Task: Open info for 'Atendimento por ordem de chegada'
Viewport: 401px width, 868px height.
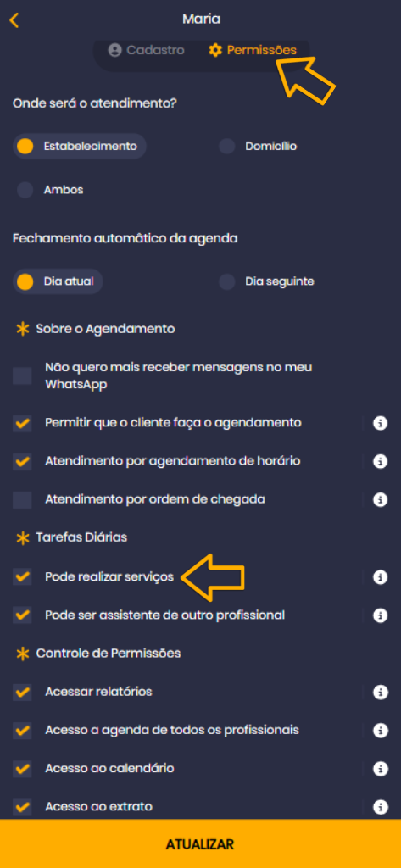Action: (380, 500)
